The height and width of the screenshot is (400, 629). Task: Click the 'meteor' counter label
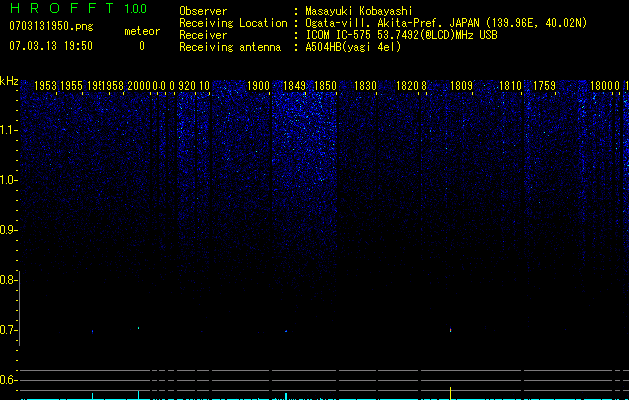142,31
